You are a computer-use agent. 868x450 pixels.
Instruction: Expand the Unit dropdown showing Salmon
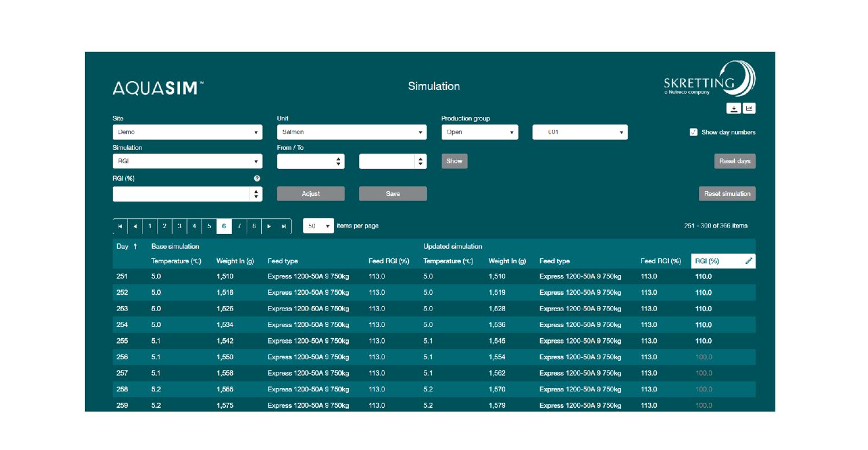[x=351, y=132]
